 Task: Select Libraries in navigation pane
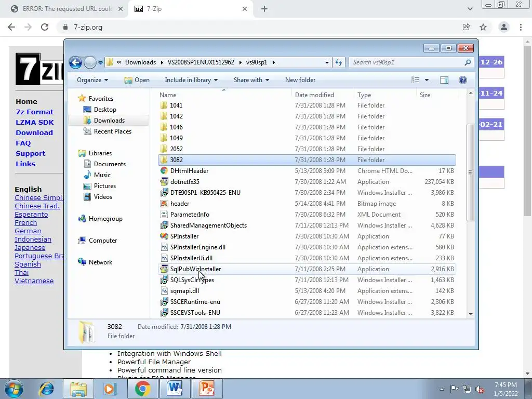click(x=100, y=153)
